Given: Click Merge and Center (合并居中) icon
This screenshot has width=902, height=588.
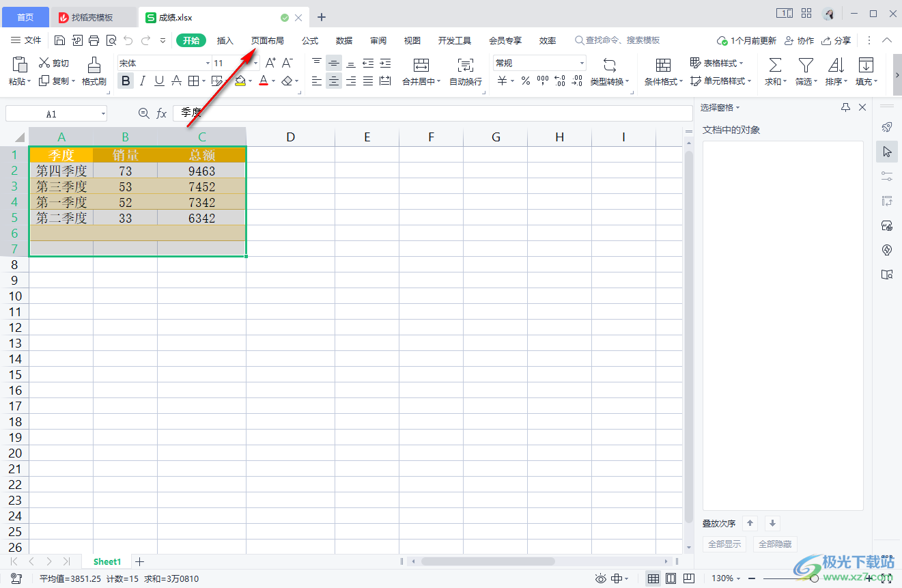Looking at the screenshot, I should tap(421, 66).
